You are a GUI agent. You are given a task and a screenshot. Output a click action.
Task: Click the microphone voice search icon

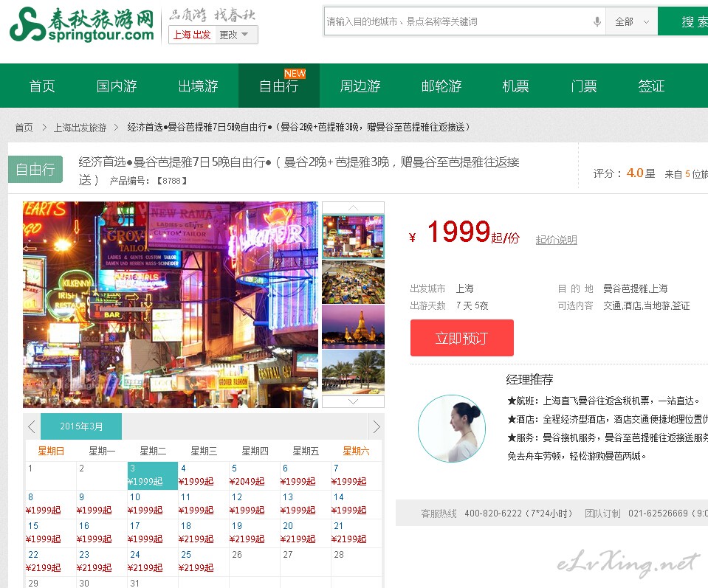tap(597, 22)
